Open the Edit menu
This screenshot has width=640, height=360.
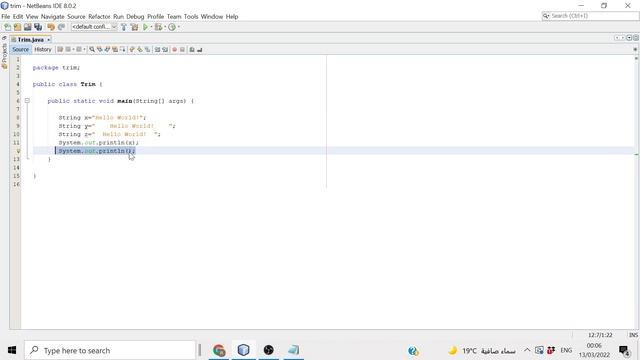pos(18,16)
